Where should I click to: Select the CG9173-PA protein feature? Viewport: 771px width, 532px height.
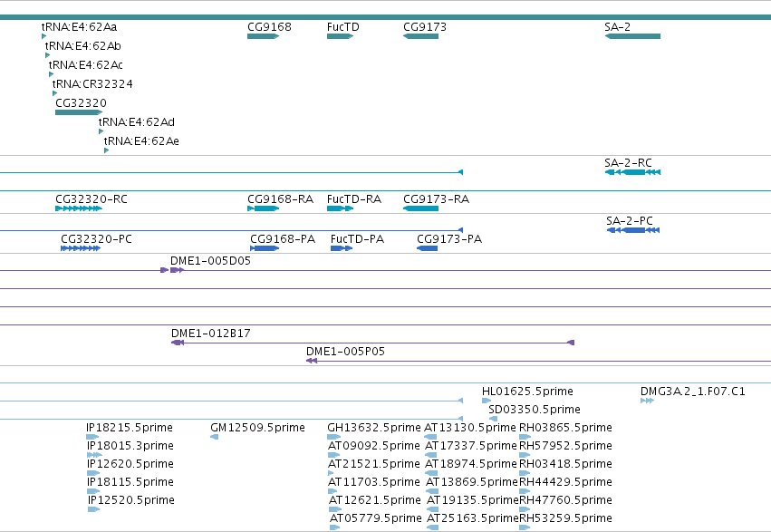pyautogui.click(x=427, y=248)
